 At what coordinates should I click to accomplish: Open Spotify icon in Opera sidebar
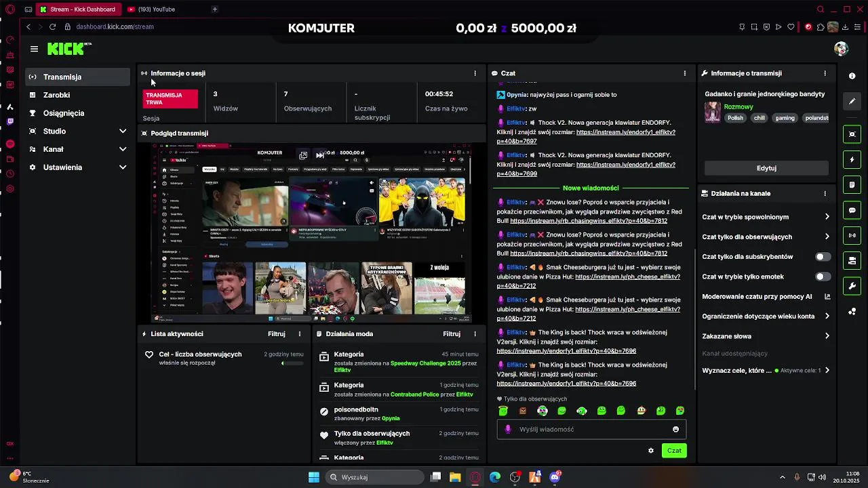10,144
